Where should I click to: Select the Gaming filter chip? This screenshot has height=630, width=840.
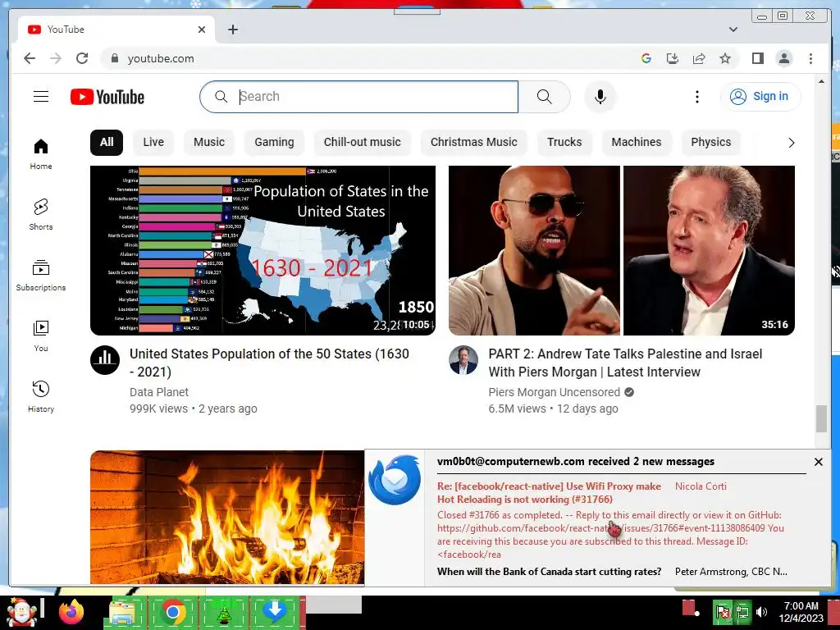(274, 142)
